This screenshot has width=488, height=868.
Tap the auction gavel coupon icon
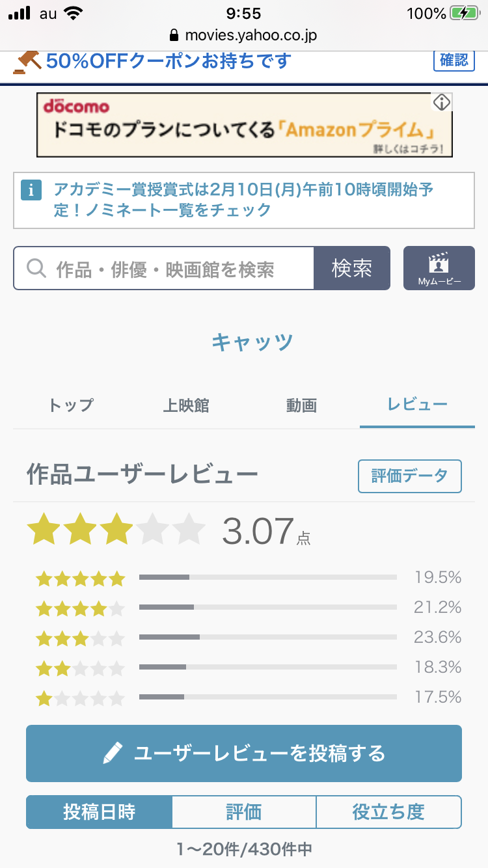point(27,62)
